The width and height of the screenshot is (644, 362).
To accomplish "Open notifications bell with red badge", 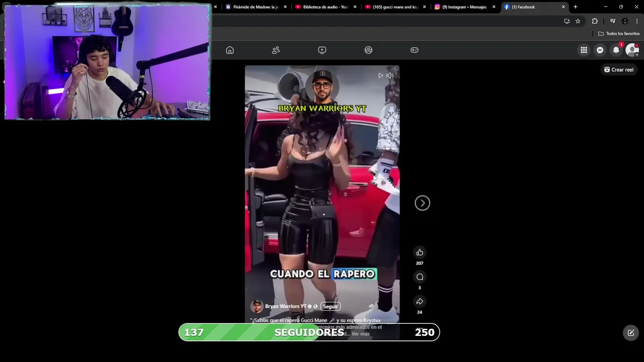I will pyautogui.click(x=616, y=50).
